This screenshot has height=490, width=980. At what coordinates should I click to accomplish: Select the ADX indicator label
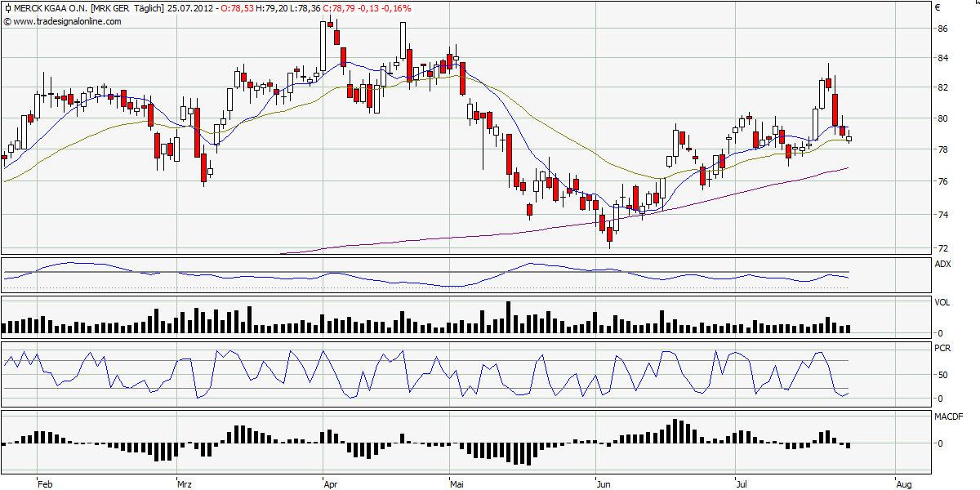coord(942,264)
